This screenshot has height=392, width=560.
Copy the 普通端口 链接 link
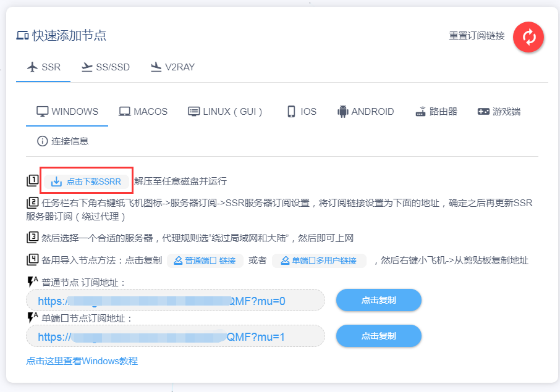[x=205, y=261]
